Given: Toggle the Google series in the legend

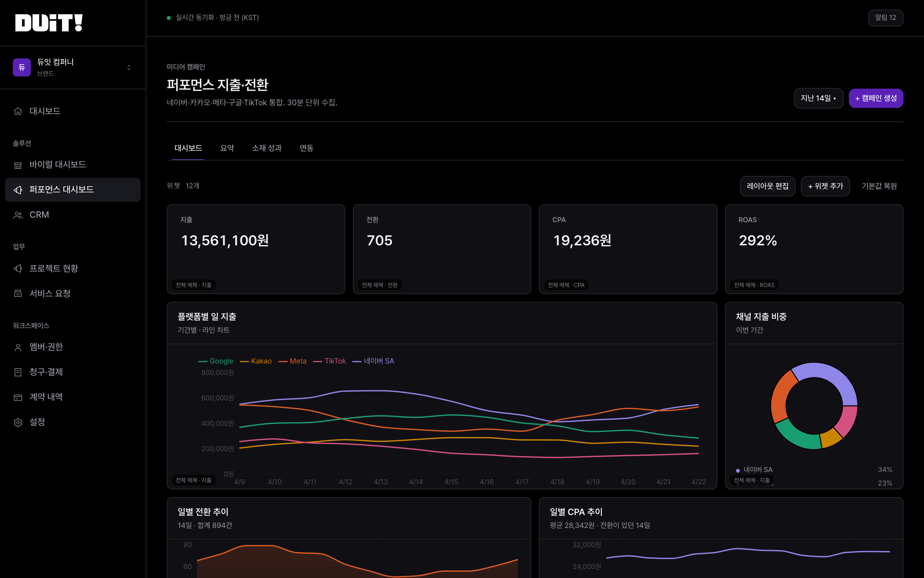Looking at the screenshot, I should (216, 361).
